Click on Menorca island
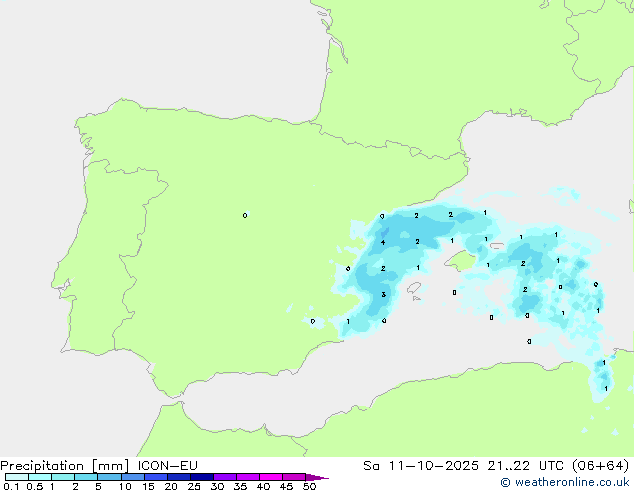This screenshot has width=634, height=490. point(497,244)
